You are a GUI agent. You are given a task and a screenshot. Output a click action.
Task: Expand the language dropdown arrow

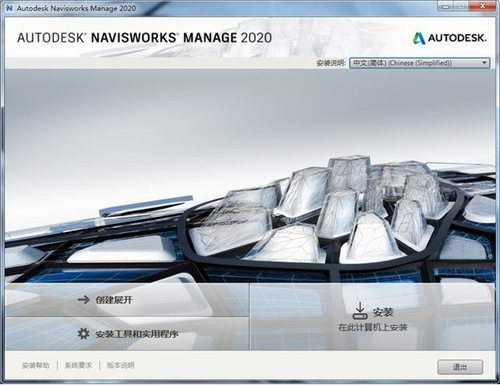tap(484, 63)
